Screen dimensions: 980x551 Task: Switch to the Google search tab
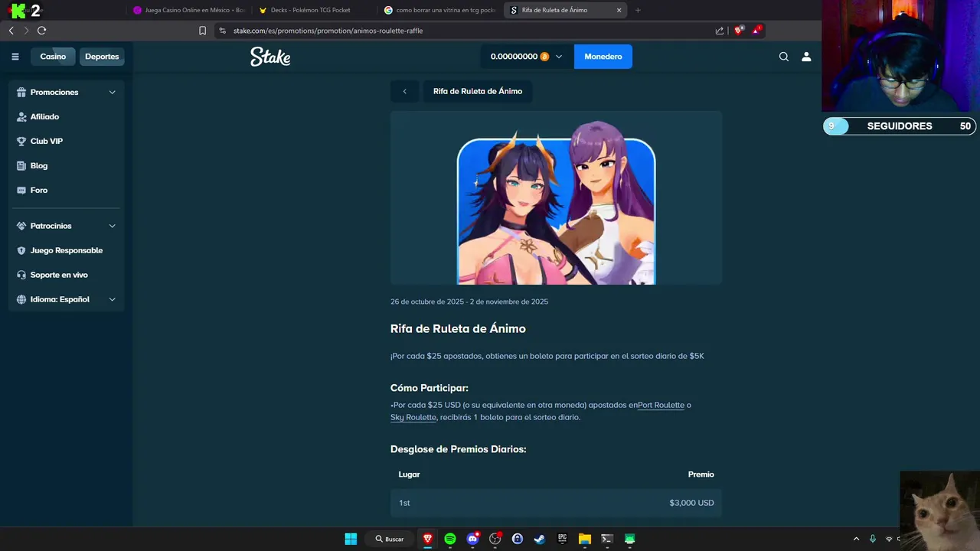pyautogui.click(x=439, y=10)
